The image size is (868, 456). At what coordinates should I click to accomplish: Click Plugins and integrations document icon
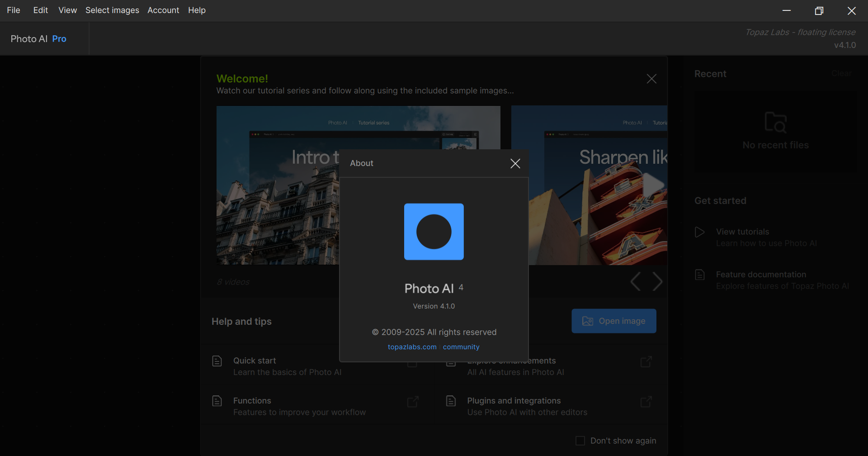[451, 401]
